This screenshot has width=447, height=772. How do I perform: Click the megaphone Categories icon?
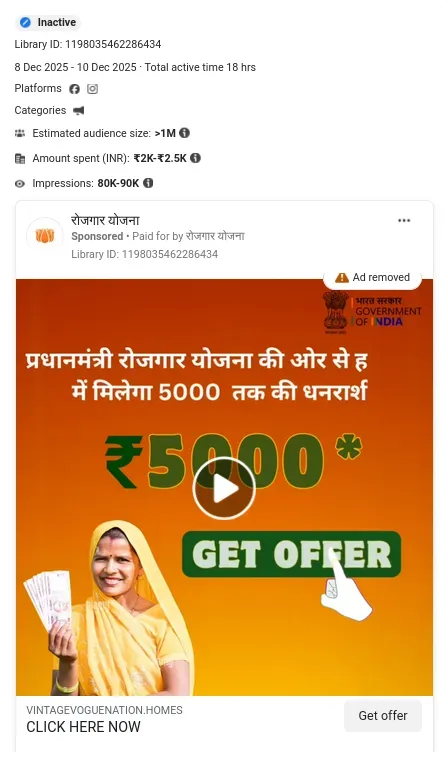78,111
